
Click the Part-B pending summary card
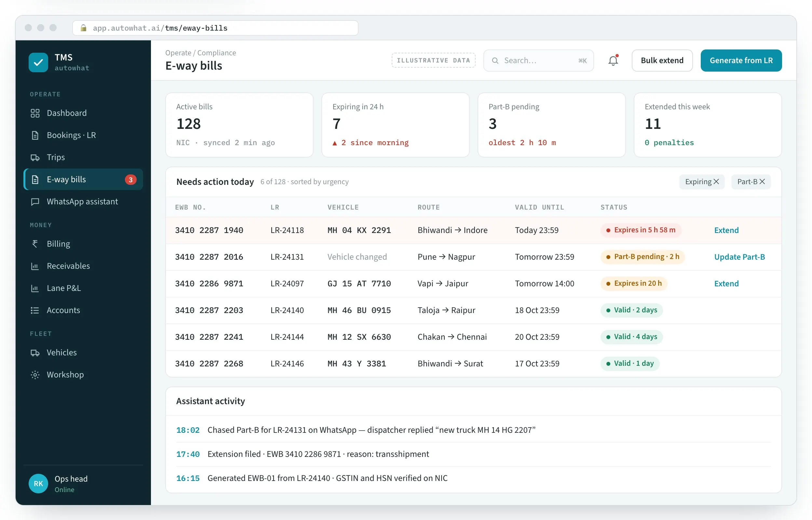point(551,125)
